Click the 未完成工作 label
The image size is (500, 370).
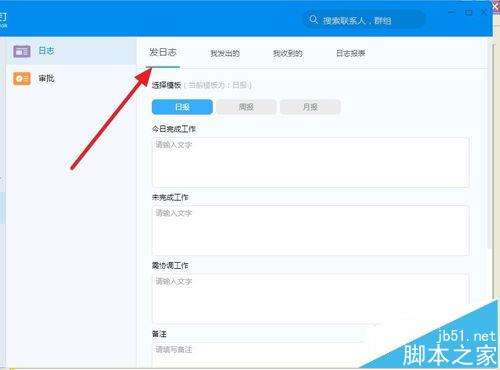[x=170, y=197]
